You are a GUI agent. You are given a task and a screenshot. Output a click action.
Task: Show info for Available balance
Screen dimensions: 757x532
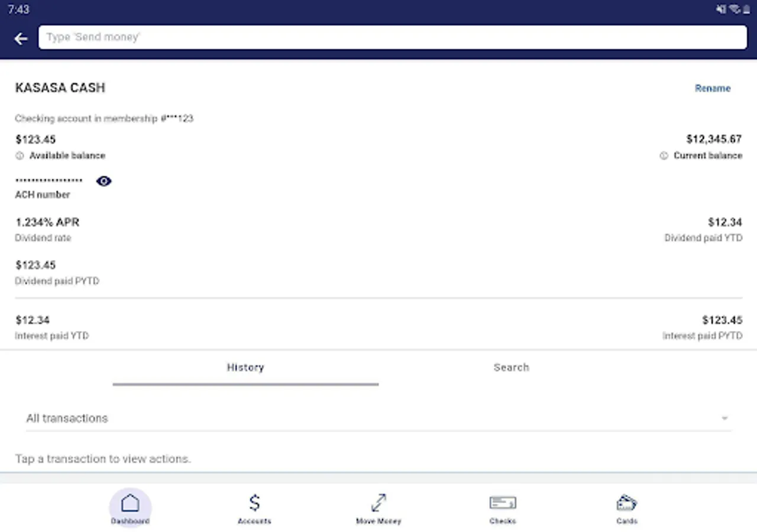click(x=20, y=155)
